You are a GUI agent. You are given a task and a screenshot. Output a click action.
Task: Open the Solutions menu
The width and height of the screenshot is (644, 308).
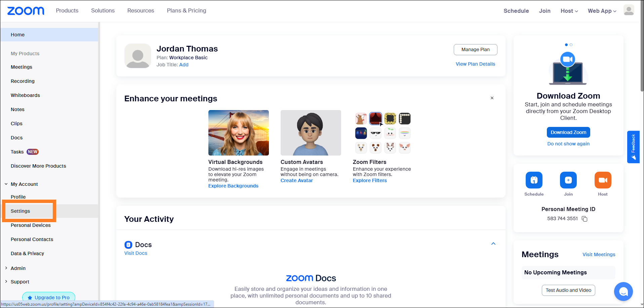[103, 10]
